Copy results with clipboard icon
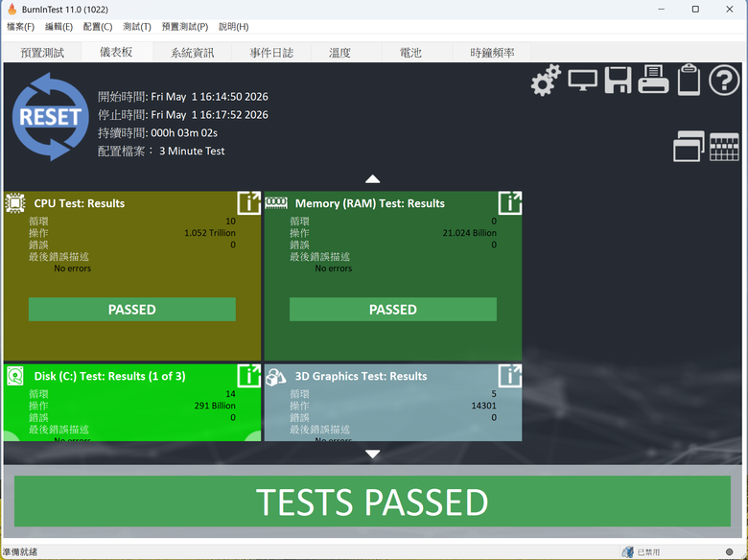 (689, 80)
